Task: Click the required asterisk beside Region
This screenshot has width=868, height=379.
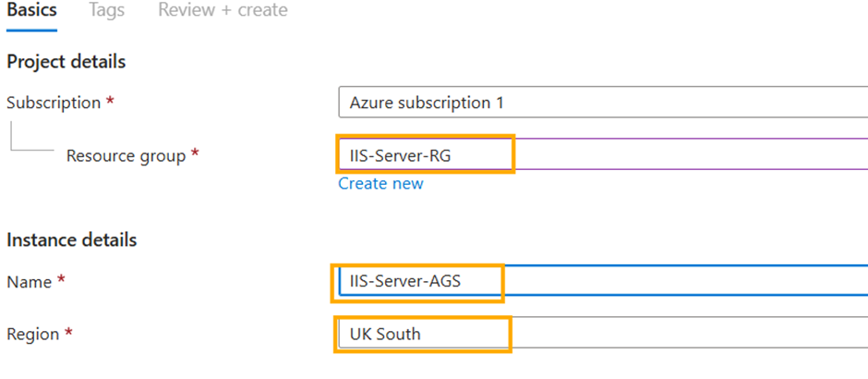Action: click(68, 334)
